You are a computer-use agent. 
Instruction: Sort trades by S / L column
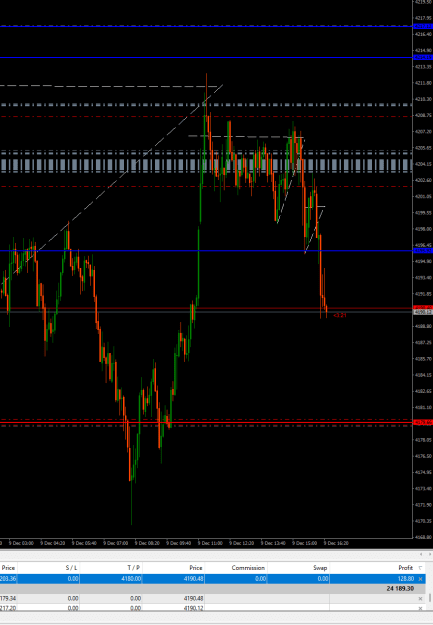click(x=71, y=568)
